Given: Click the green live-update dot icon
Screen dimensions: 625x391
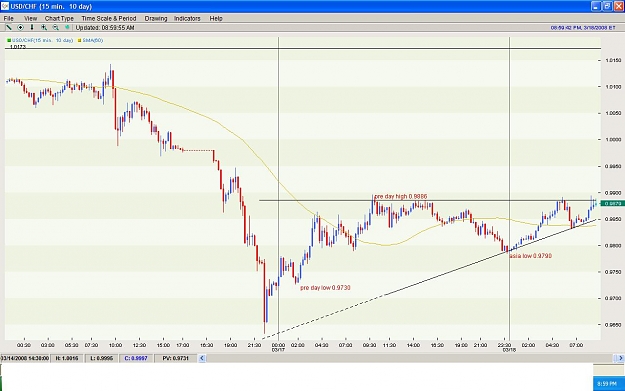Looking at the screenshot, I should [67, 28].
